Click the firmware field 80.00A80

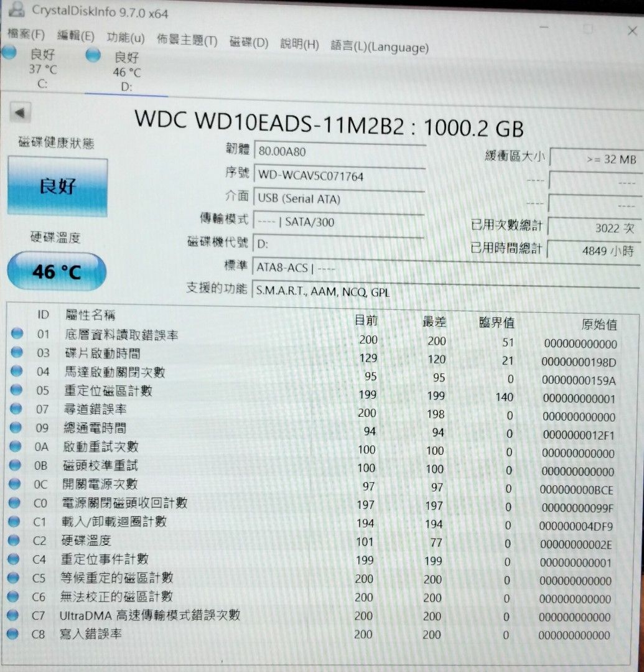click(x=339, y=151)
